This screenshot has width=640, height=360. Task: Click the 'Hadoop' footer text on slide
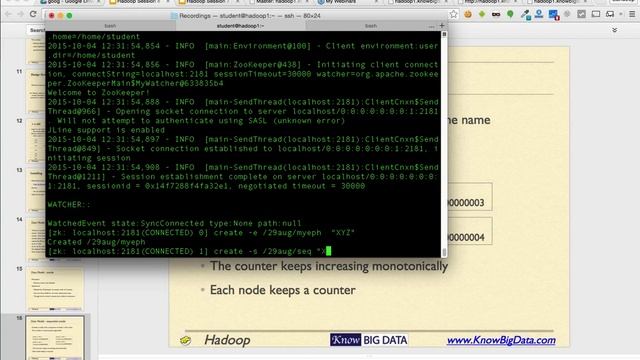(x=227, y=340)
